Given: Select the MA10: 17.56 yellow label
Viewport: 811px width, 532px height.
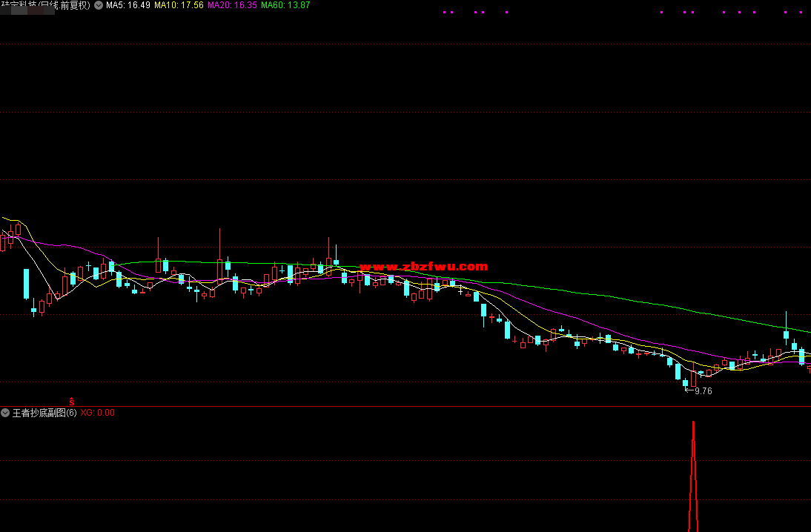Looking at the screenshot, I should pyautogui.click(x=179, y=5).
